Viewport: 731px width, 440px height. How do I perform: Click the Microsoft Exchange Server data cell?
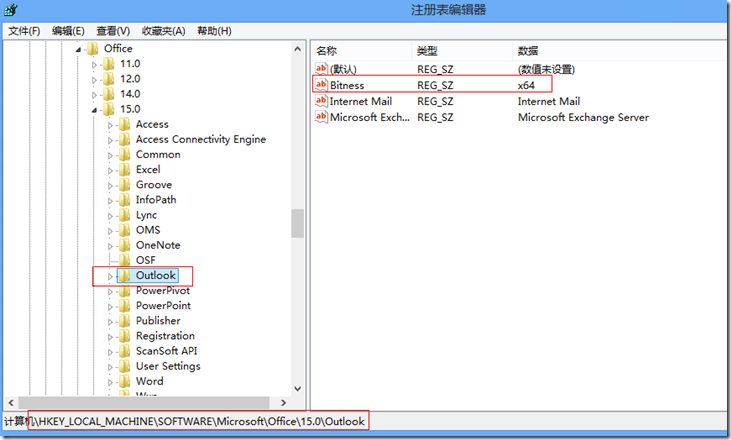coord(583,117)
